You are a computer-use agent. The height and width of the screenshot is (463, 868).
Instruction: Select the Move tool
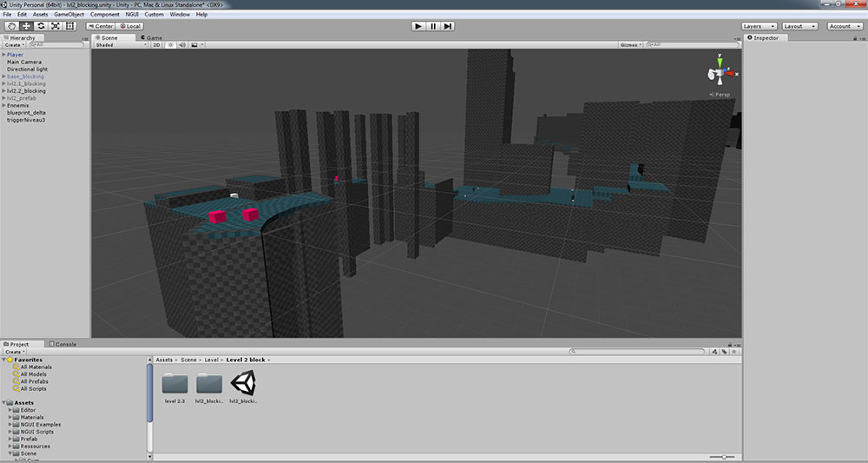26,26
